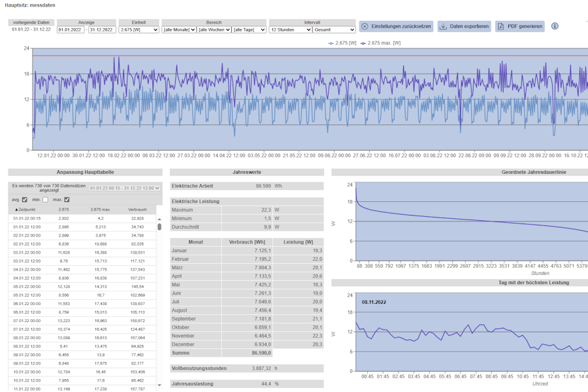Disable the avg. checkbox
Image resolution: width=588 pixels, height=392 pixels.
25,199
